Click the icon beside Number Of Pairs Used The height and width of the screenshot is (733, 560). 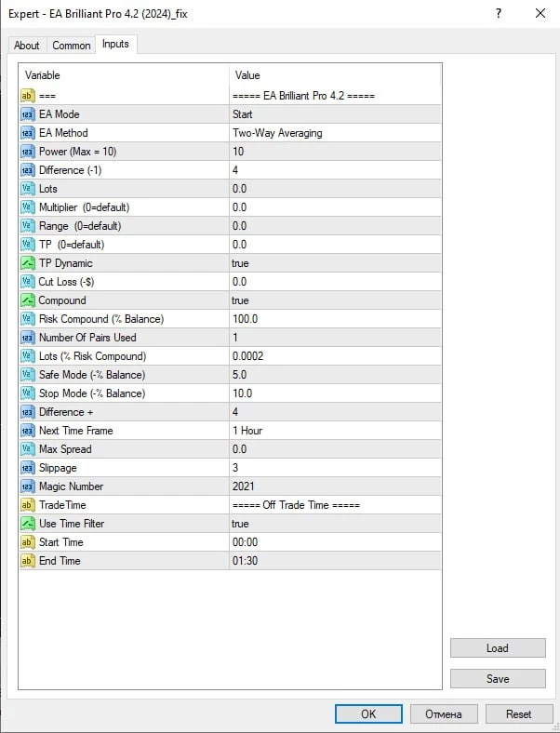28,338
